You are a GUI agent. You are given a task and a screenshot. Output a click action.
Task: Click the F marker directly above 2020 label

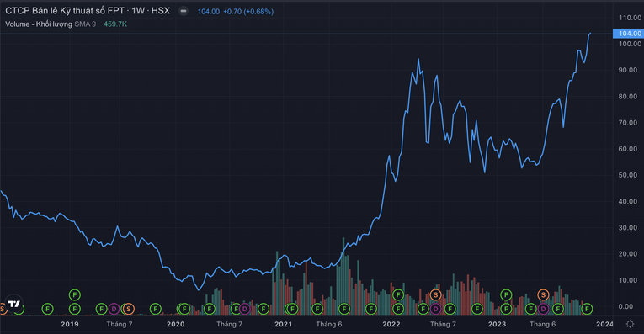[184, 309]
